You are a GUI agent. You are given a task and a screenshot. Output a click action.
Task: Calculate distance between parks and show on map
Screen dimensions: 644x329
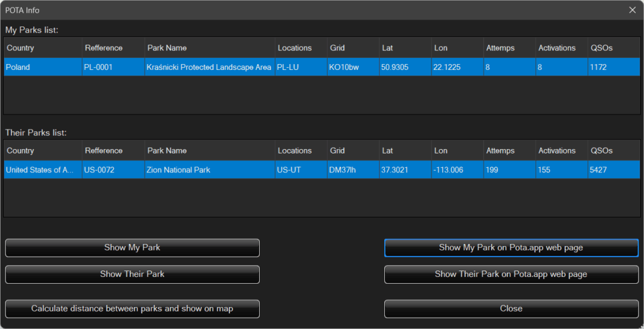coord(132,309)
